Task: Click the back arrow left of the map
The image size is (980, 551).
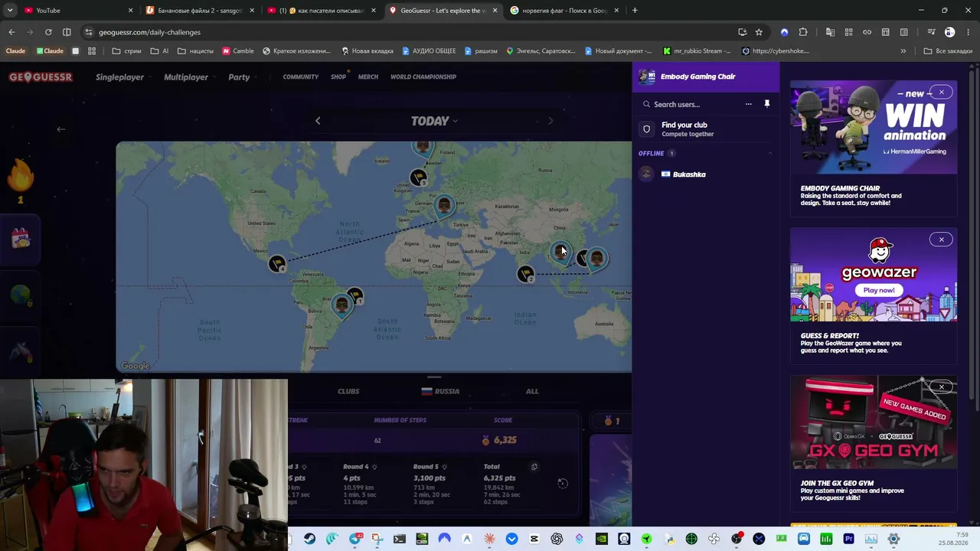Action: 61,129
